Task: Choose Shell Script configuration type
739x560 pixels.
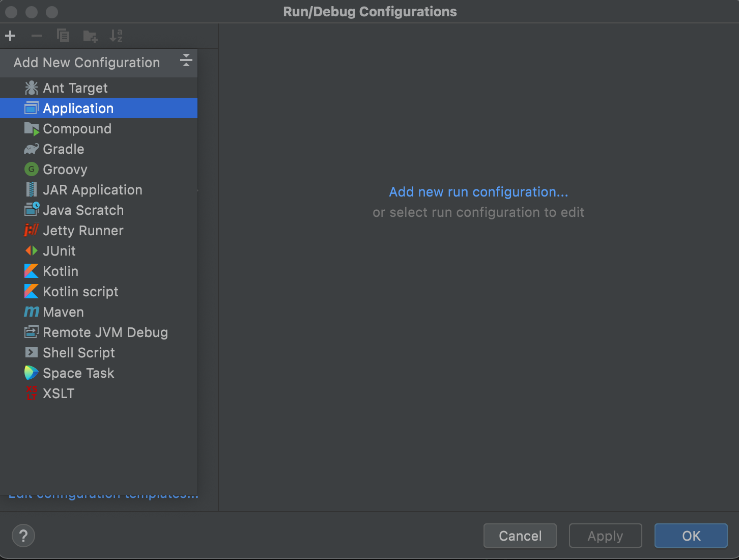Action: pos(99,352)
